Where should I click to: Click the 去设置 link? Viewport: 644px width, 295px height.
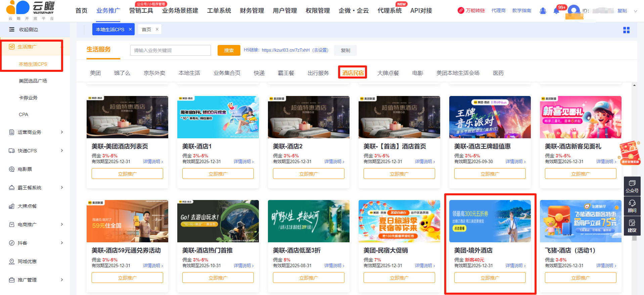[320, 50]
